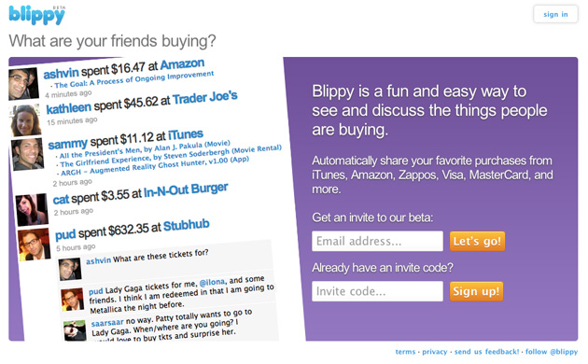Screen dimensions: 588x364
Task: Open kathleen's profile photo
Action: (x=25, y=120)
